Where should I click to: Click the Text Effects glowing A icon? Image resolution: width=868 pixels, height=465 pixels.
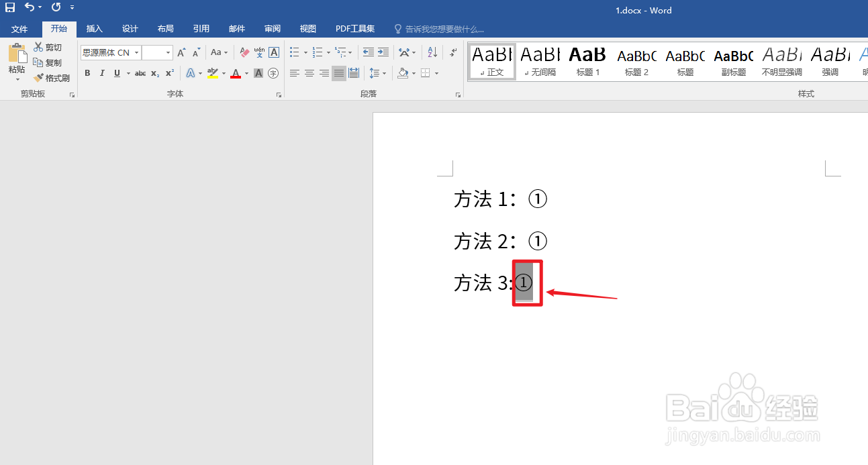190,73
